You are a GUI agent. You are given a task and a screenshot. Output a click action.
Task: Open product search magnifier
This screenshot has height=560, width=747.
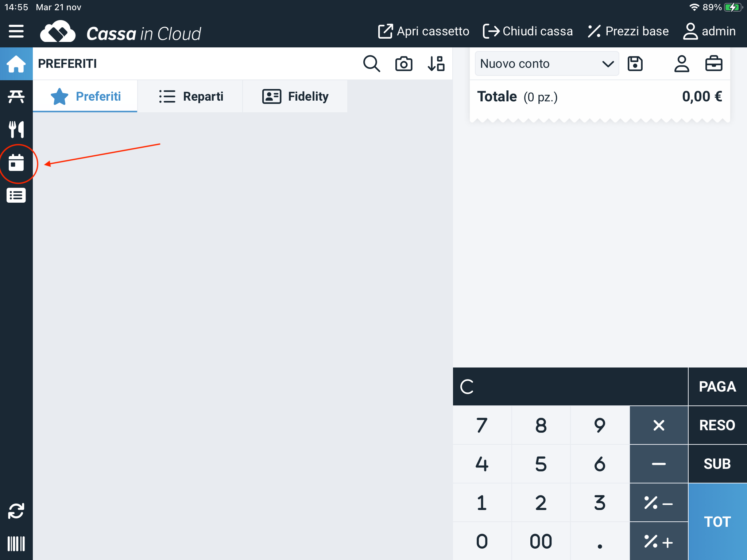371,64
